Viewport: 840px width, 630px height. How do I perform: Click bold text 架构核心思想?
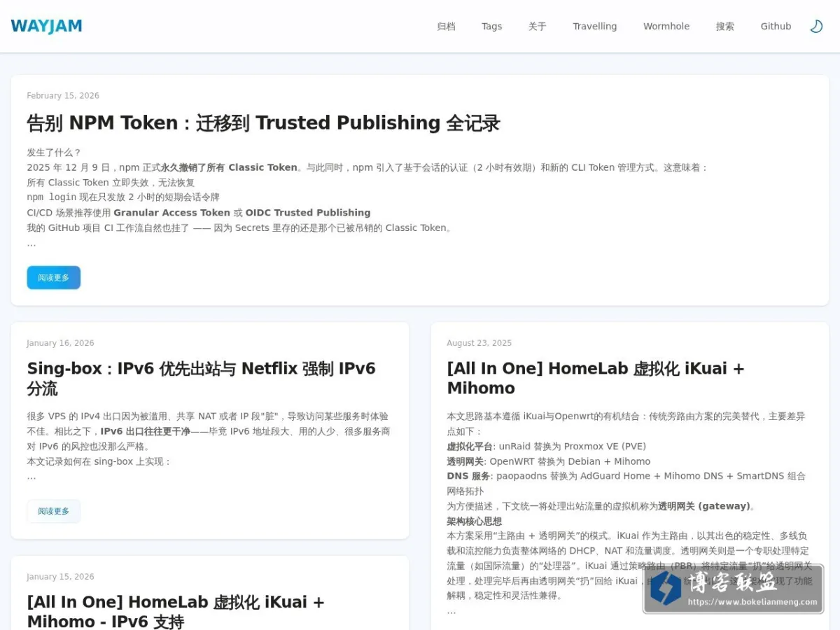pos(475,521)
